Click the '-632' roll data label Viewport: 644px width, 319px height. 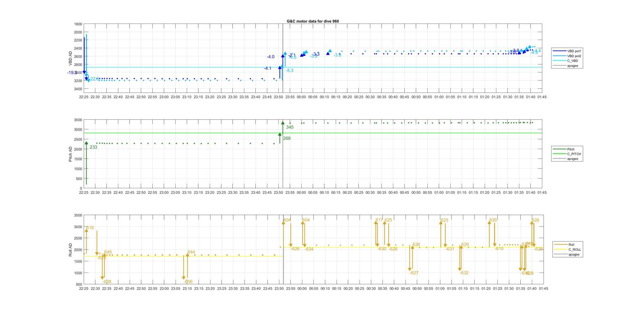[x=464, y=273]
